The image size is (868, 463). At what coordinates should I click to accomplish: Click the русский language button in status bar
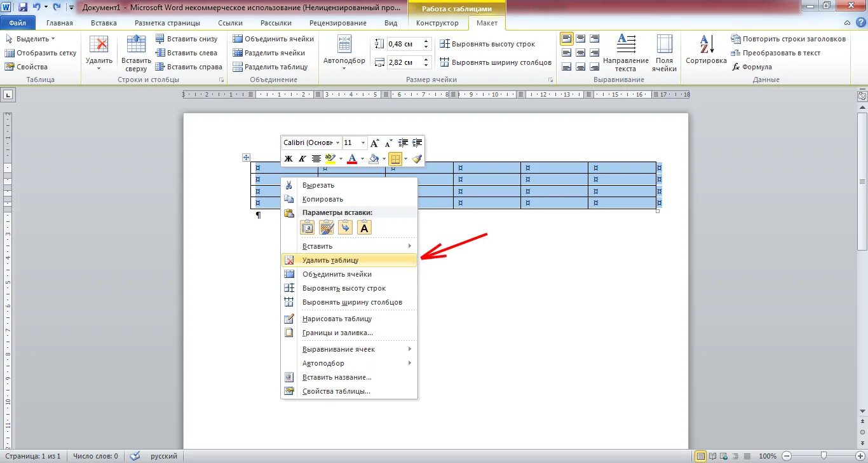click(164, 456)
